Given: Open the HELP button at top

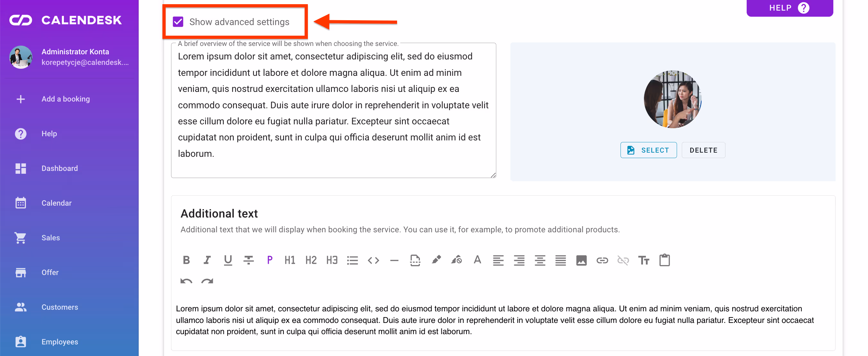Looking at the screenshot, I should (x=789, y=8).
